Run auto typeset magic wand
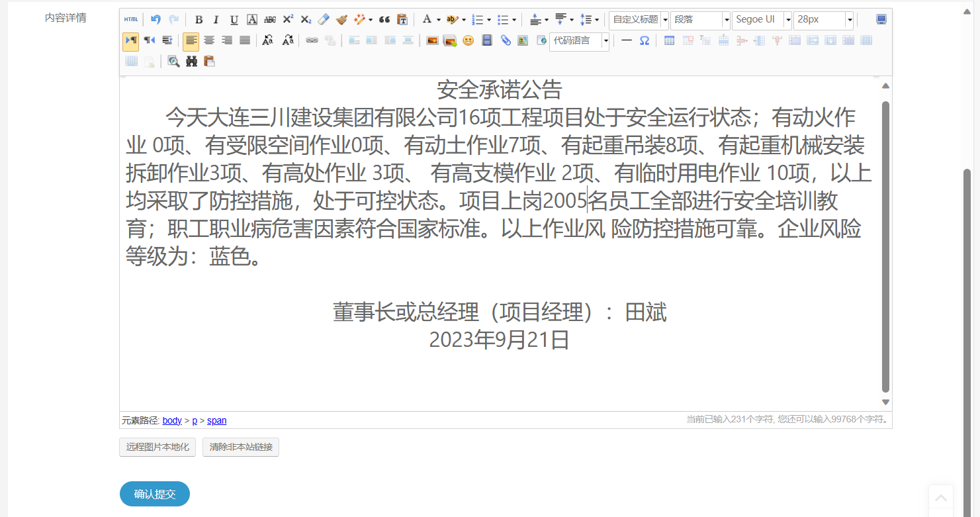The height and width of the screenshot is (517, 980). click(360, 20)
